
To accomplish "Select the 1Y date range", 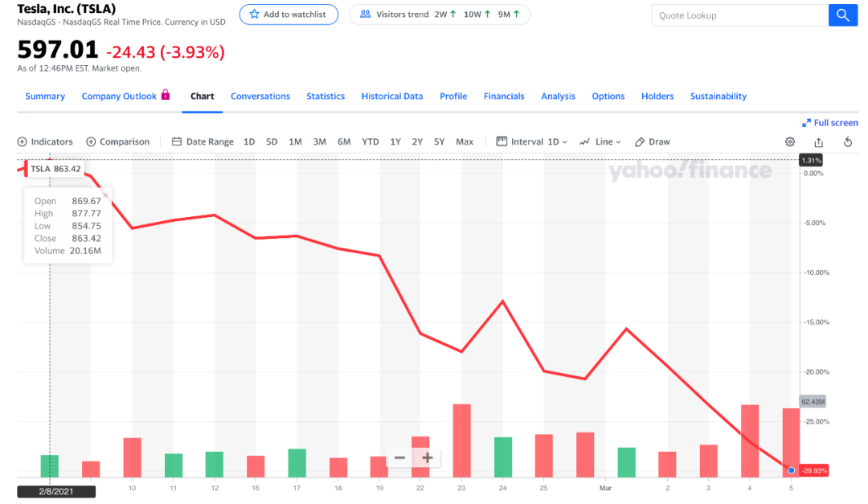I will click(395, 141).
